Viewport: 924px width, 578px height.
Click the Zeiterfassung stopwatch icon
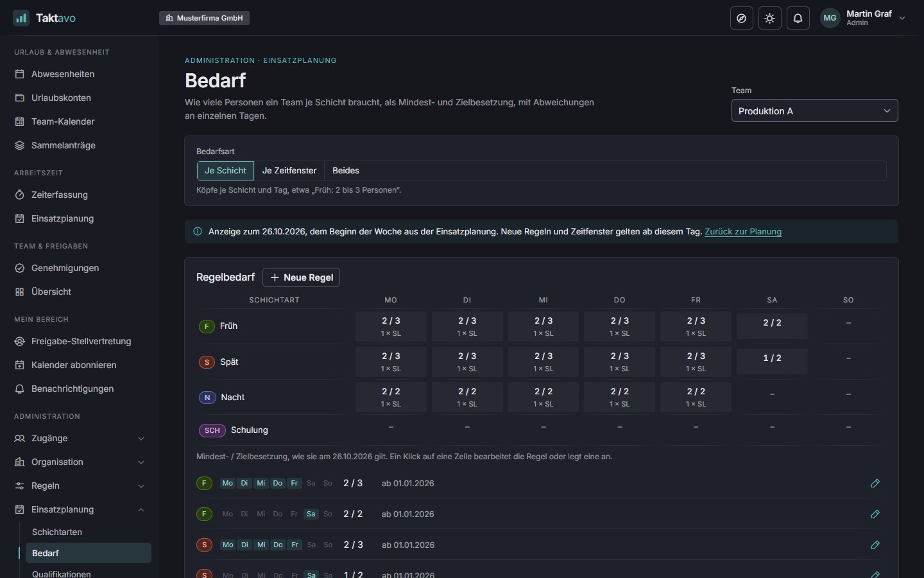pos(20,195)
